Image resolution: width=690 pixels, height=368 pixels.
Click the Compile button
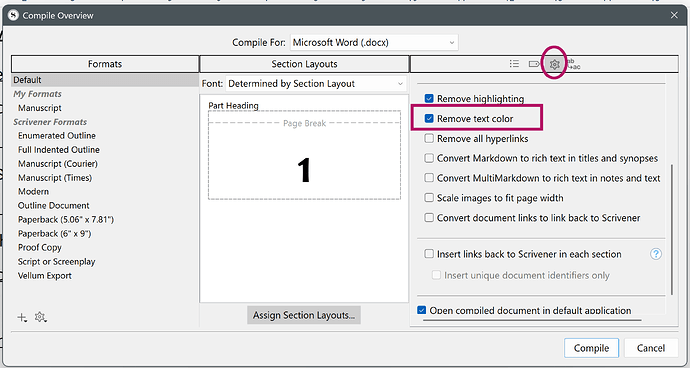(591, 348)
